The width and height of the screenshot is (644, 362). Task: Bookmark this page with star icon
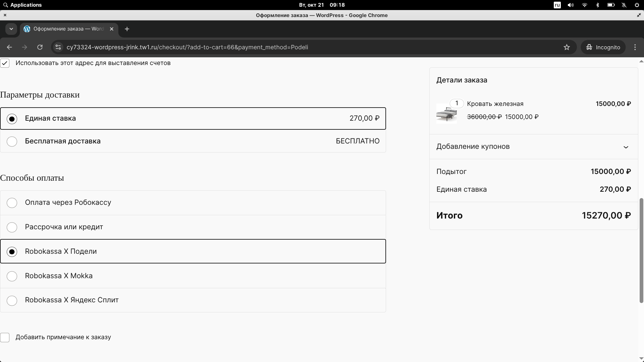[567, 47]
